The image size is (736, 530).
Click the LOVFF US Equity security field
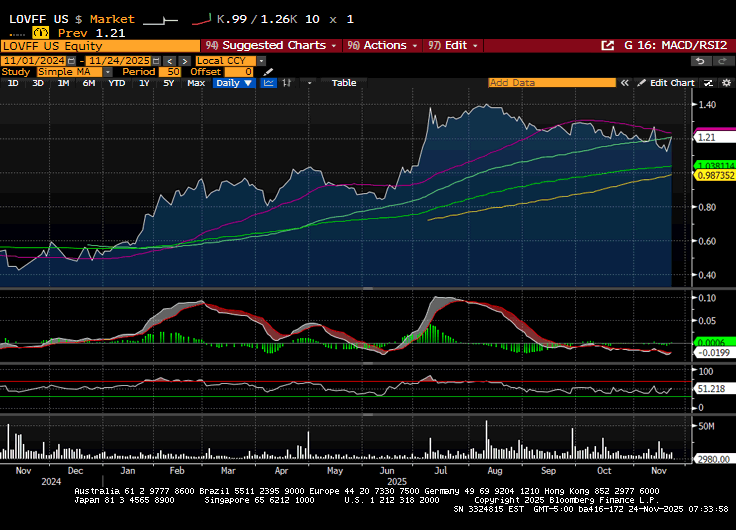(100, 46)
